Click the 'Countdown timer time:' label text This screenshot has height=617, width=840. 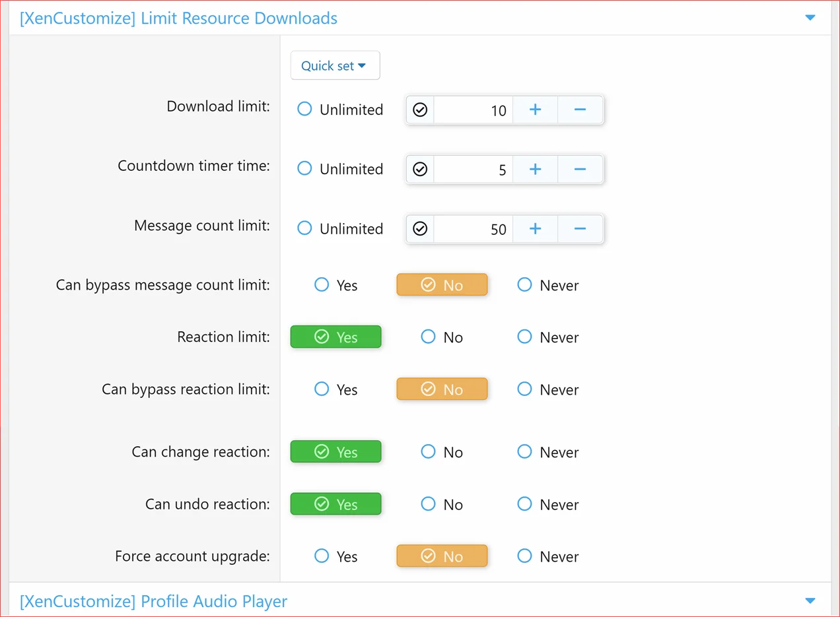[x=194, y=166]
